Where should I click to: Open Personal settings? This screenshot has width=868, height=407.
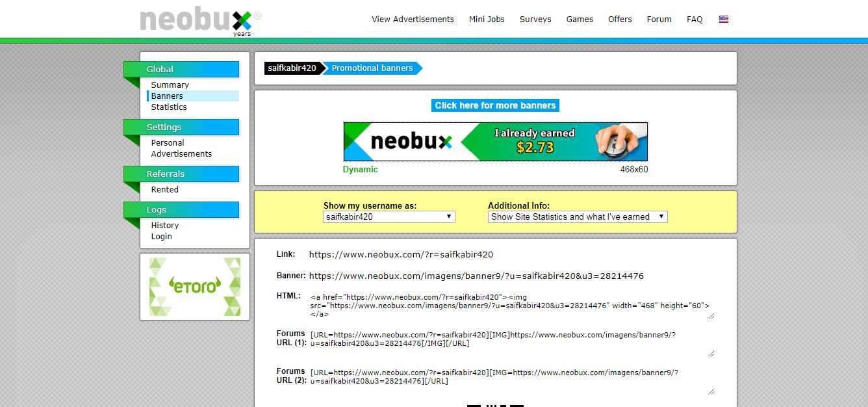[x=168, y=143]
